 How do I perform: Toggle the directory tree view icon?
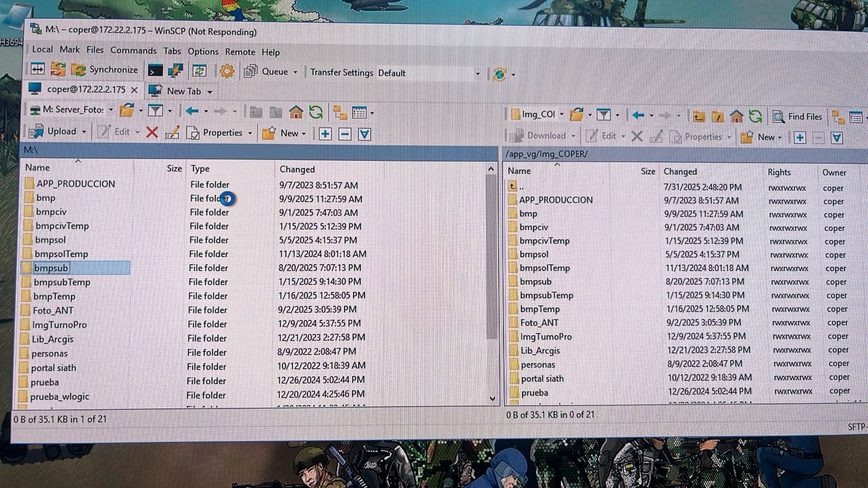[340, 112]
